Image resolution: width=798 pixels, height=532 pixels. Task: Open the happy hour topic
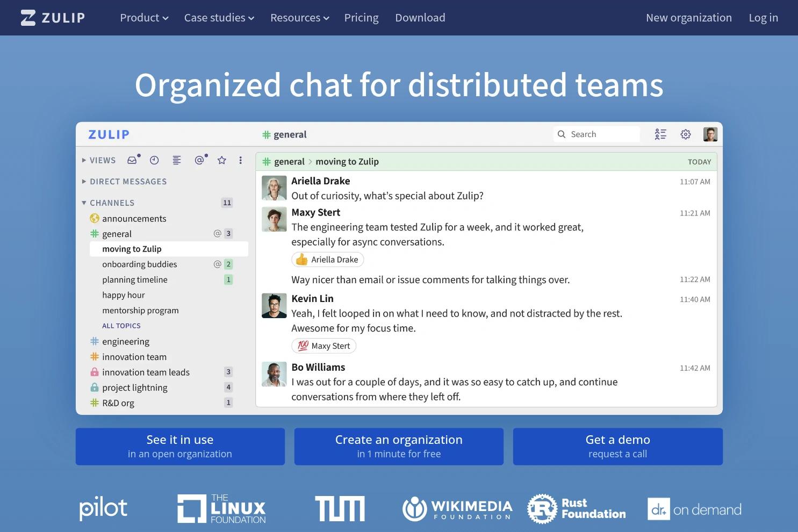(124, 295)
